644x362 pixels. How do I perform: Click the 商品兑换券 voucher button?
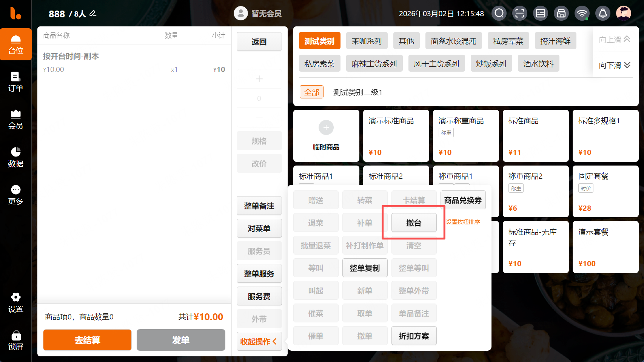point(463,200)
